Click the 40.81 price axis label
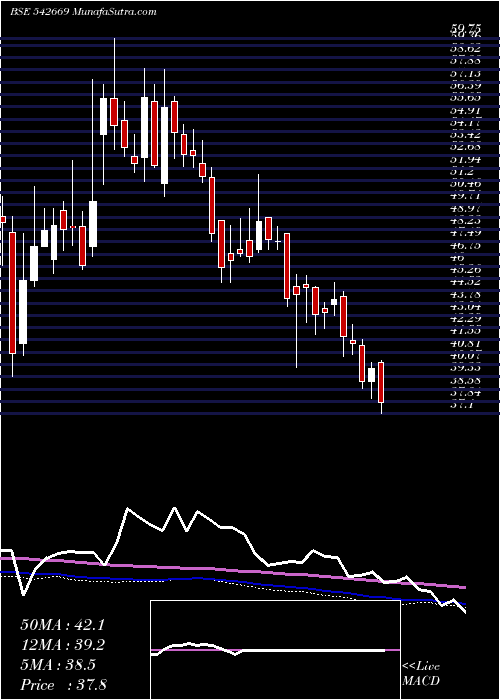The width and height of the screenshot is (500, 700). pyautogui.click(x=464, y=344)
